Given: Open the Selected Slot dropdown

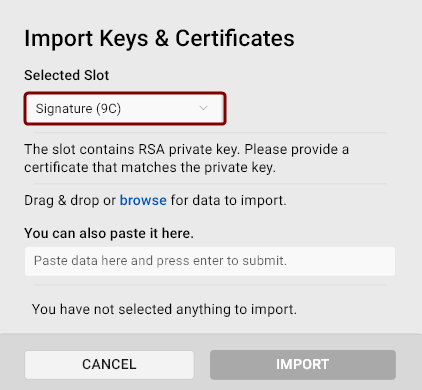Looking at the screenshot, I should click(125, 109).
